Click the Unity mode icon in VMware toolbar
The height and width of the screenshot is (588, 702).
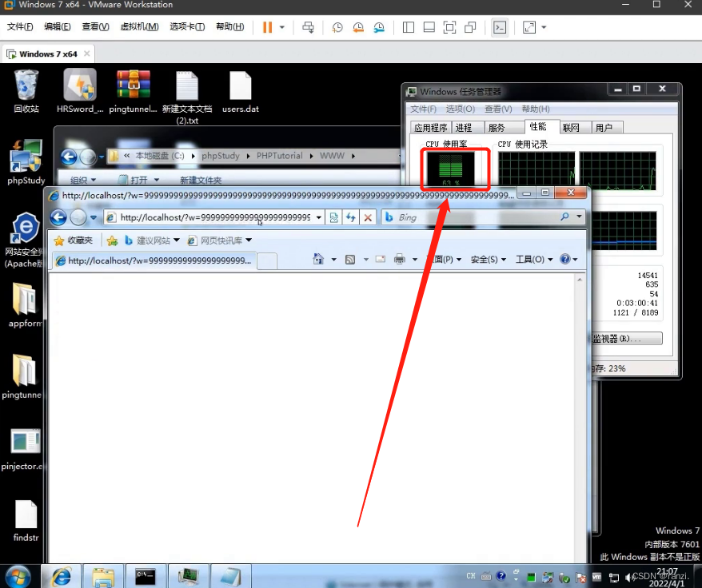click(x=470, y=27)
